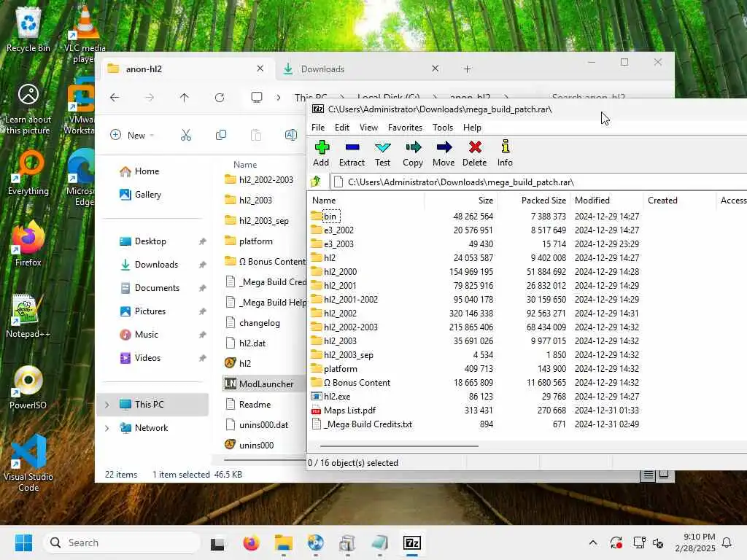Open archive Info in 7-Zip toolbar

[x=505, y=153]
